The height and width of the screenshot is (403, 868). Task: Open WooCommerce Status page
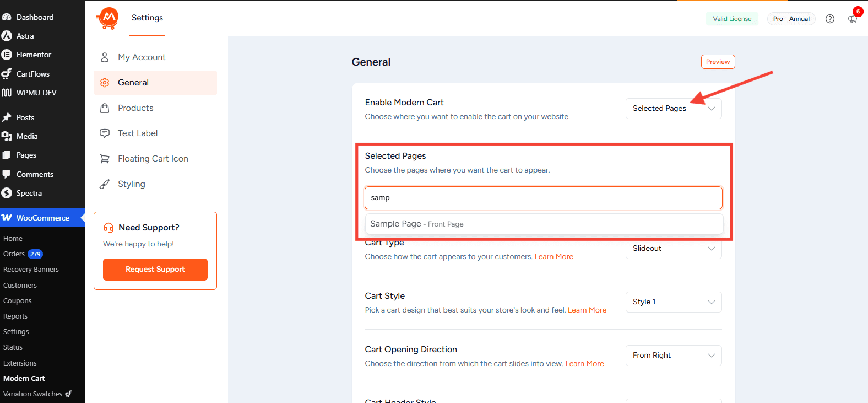coord(13,347)
